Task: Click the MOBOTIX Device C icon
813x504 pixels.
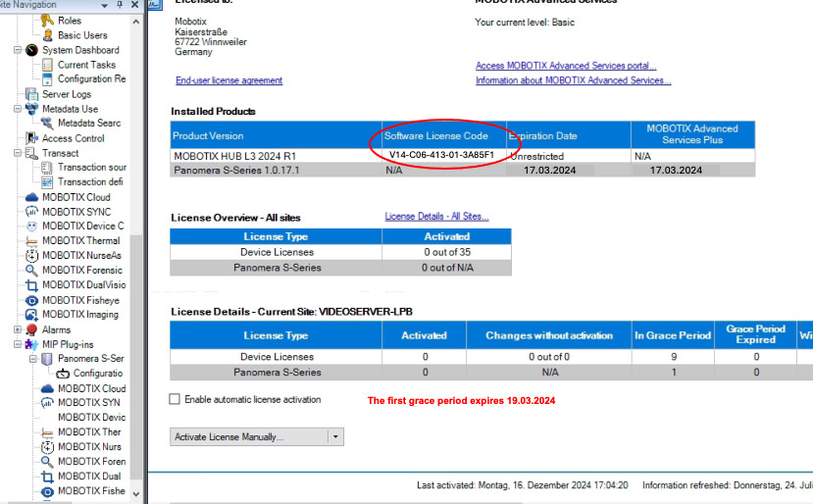Action: point(31,227)
